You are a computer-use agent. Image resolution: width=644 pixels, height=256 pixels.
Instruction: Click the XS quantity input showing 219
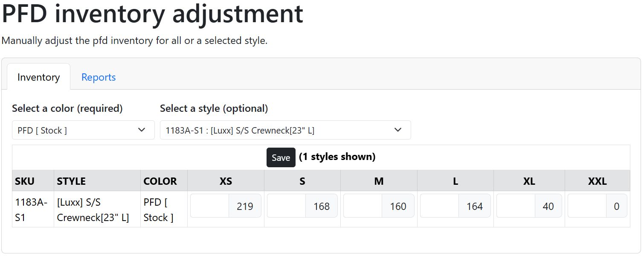pyautogui.click(x=226, y=206)
